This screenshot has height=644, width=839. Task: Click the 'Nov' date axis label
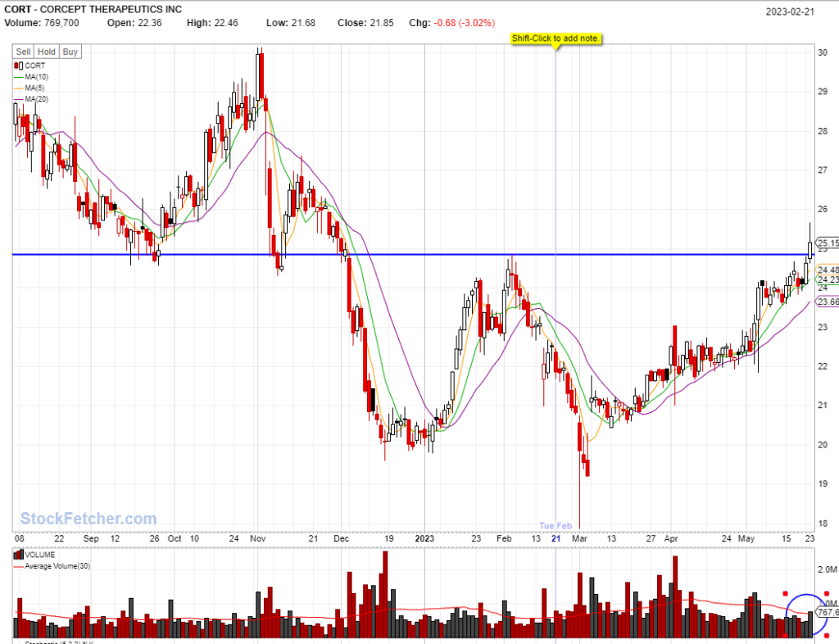point(258,538)
